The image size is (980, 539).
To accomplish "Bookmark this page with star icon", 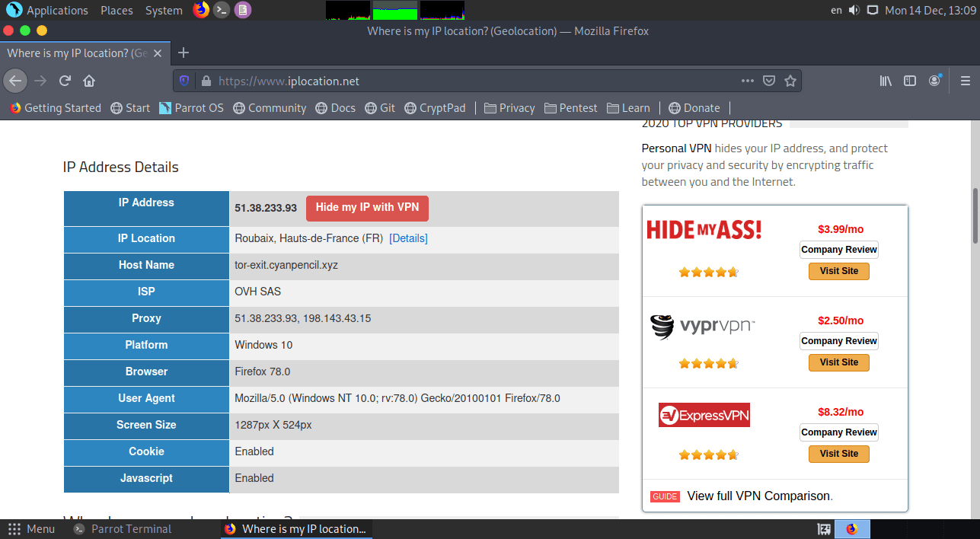I will 790,81.
